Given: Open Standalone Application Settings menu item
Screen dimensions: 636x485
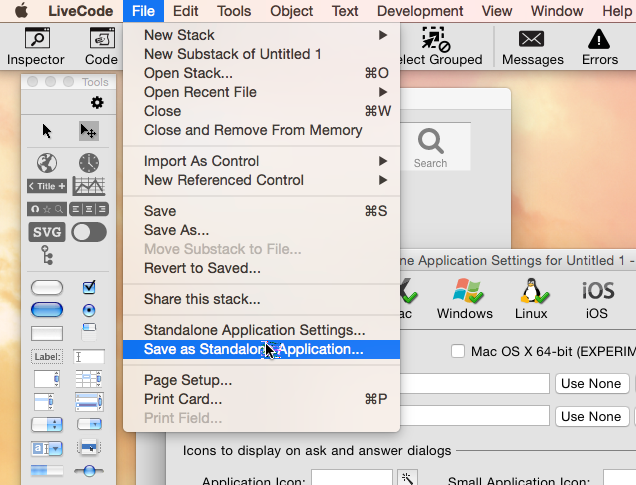Looking at the screenshot, I should [x=262, y=330].
